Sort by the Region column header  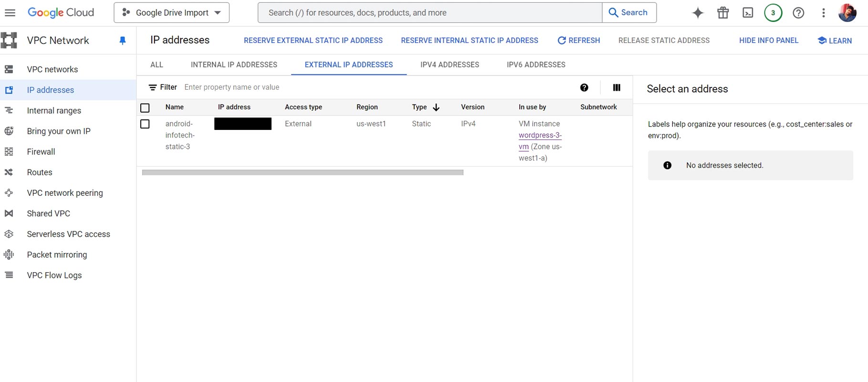[367, 107]
